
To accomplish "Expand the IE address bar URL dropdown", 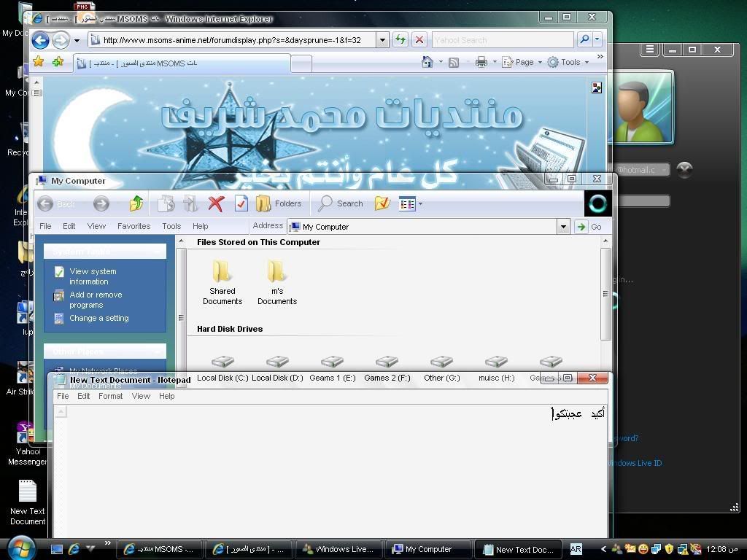I will (x=382, y=40).
